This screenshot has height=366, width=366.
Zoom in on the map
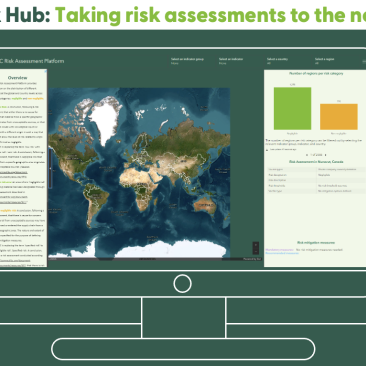256,245
